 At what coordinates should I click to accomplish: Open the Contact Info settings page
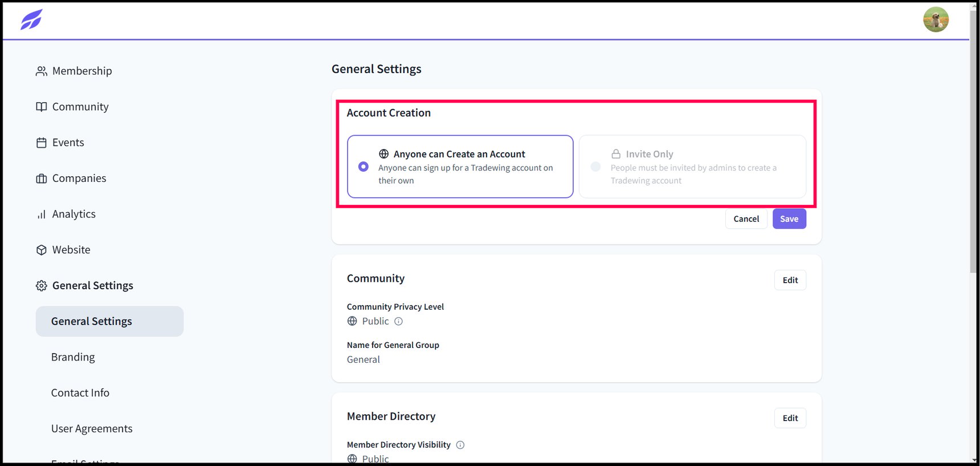[80, 393]
